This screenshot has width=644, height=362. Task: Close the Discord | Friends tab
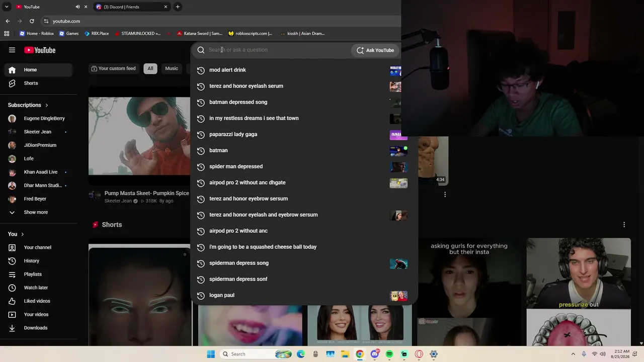coord(166,7)
